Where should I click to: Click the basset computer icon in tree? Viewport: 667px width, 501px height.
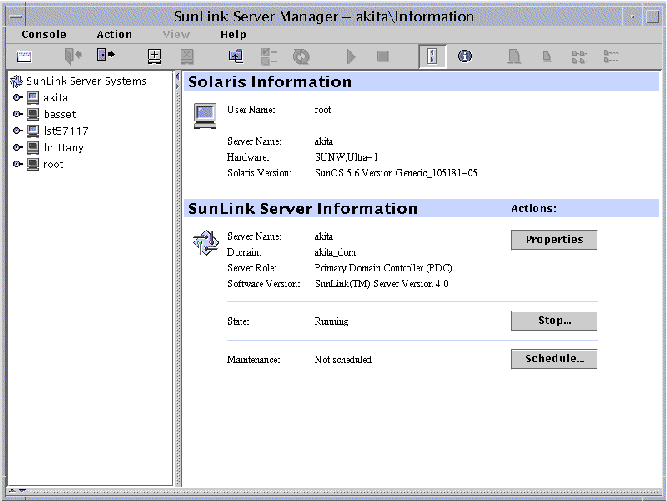tap(33, 114)
